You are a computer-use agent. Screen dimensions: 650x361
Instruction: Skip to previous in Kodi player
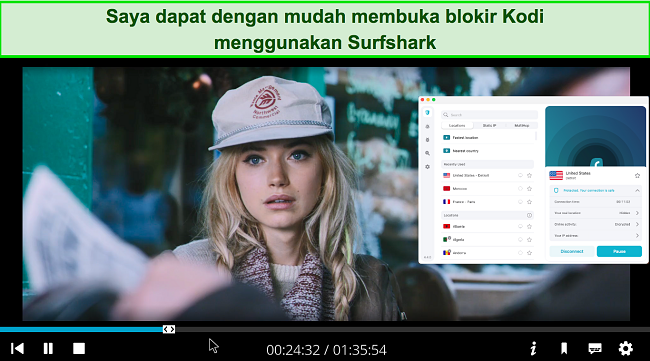click(x=17, y=349)
